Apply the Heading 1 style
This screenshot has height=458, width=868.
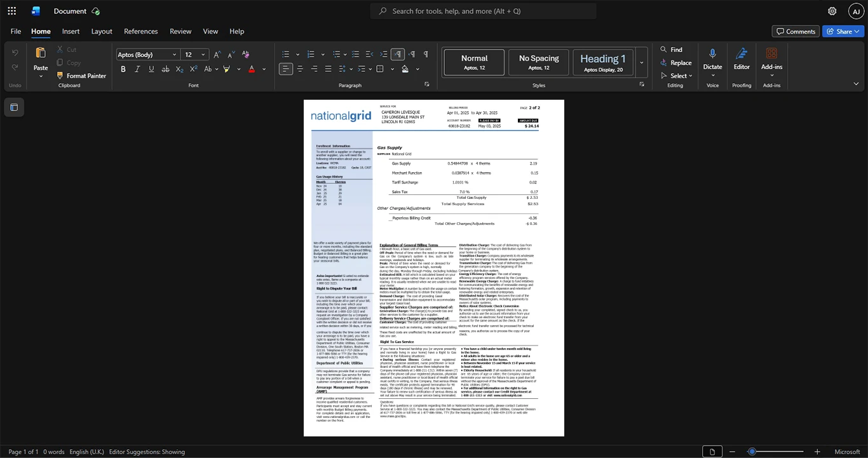point(603,62)
